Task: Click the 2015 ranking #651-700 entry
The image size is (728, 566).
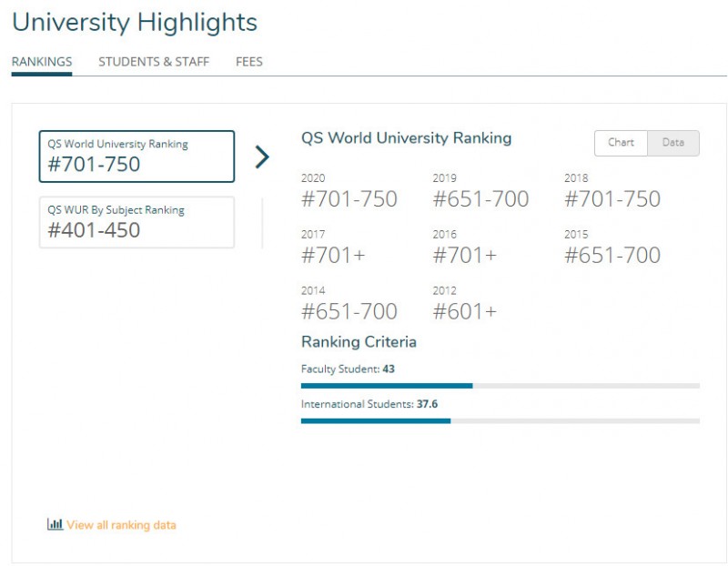Action: click(612, 255)
